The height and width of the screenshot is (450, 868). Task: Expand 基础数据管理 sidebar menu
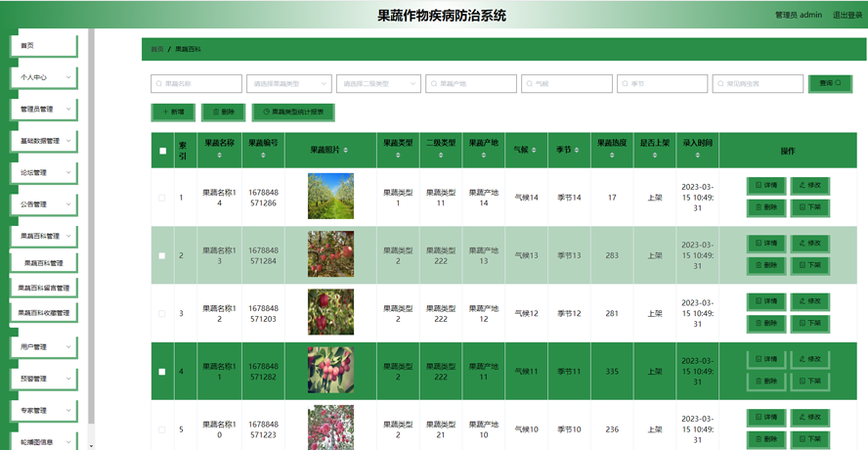44,141
